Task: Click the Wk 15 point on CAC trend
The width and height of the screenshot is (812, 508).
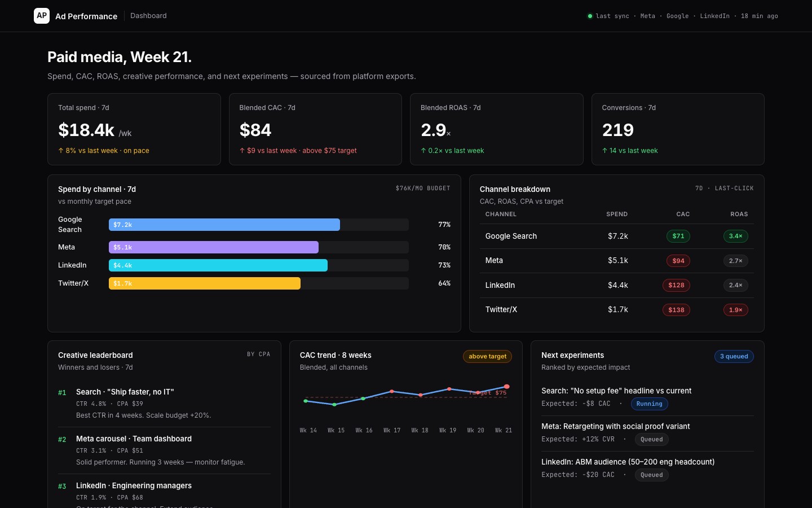Action: click(334, 405)
